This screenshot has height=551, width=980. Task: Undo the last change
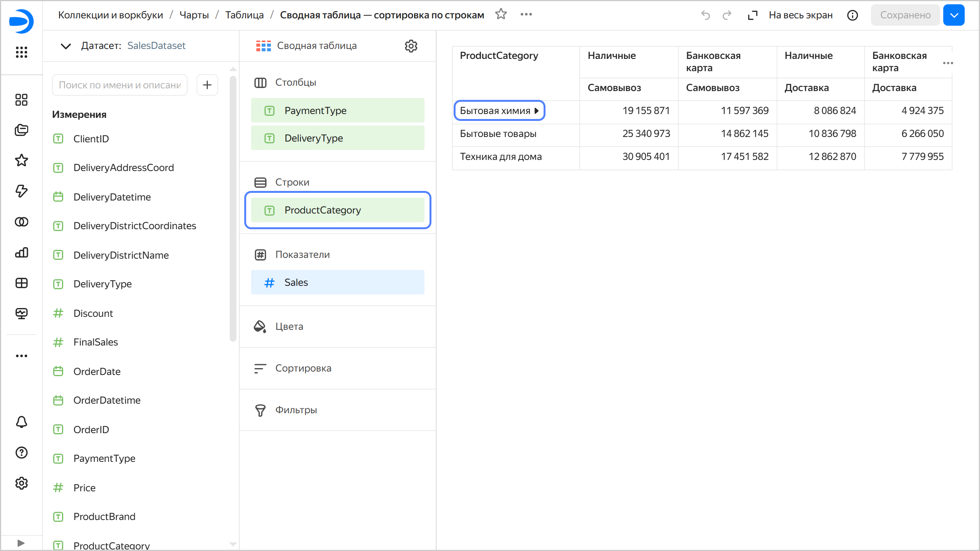pyautogui.click(x=706, y=15)
